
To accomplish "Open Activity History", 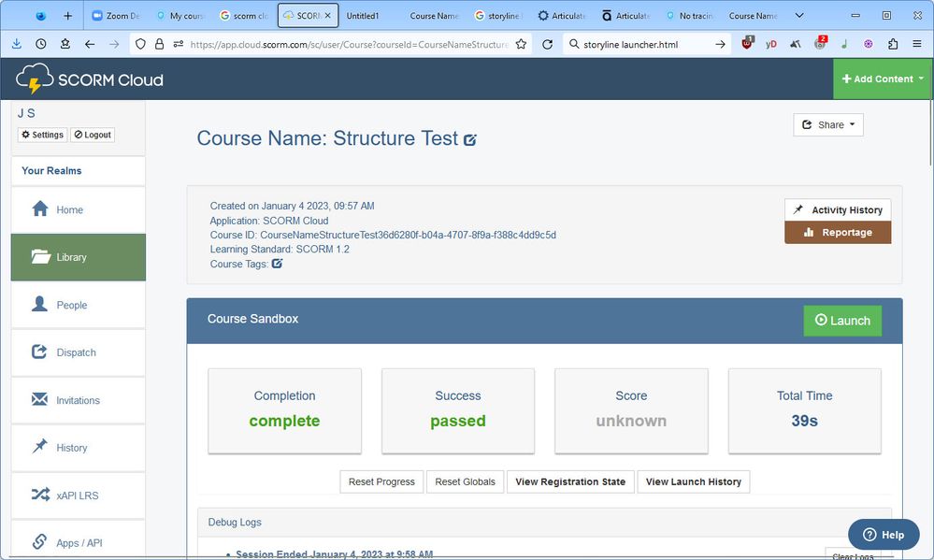I will coord(838,209).
